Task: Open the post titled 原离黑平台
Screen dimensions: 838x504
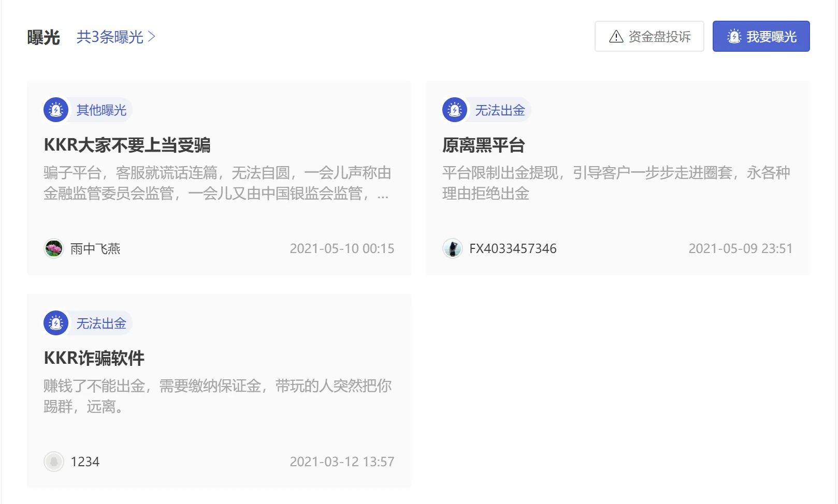Action: coord(484,145)
